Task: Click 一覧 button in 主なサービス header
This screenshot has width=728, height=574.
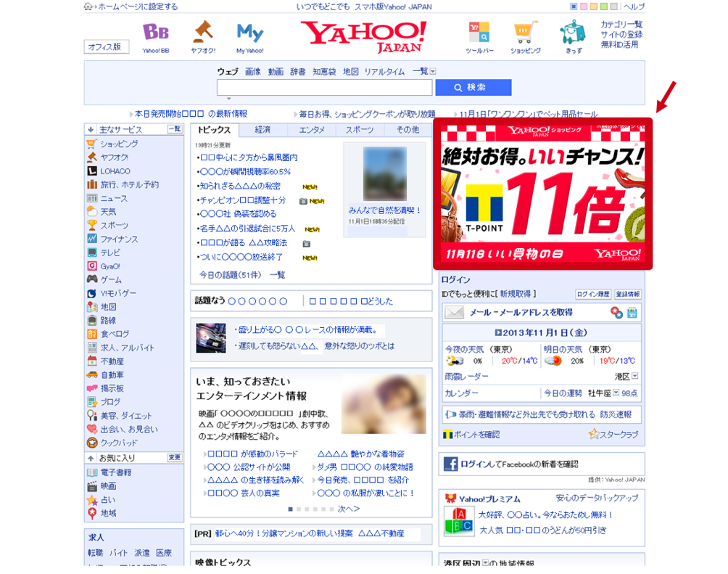Action: click(175, 129)
